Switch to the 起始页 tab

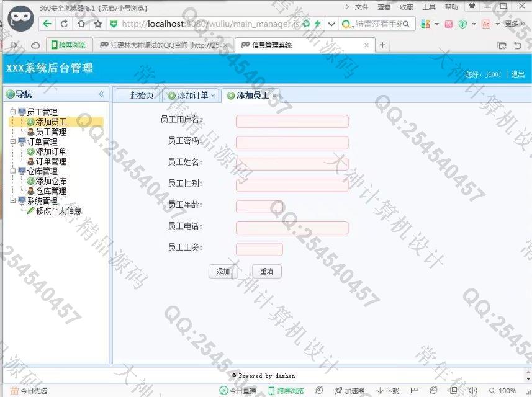tap(142, 96)
